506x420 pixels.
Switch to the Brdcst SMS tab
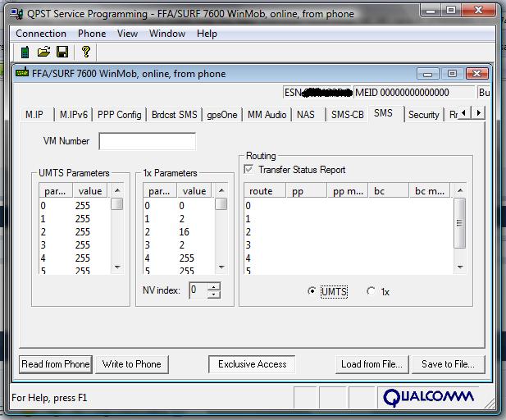(x=174, y=115)
